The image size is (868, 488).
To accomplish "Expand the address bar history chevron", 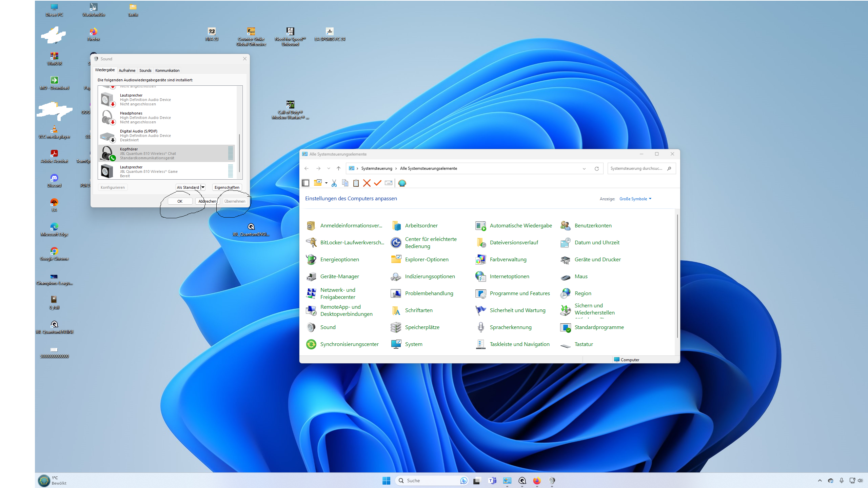I will [x=584, y=168].
